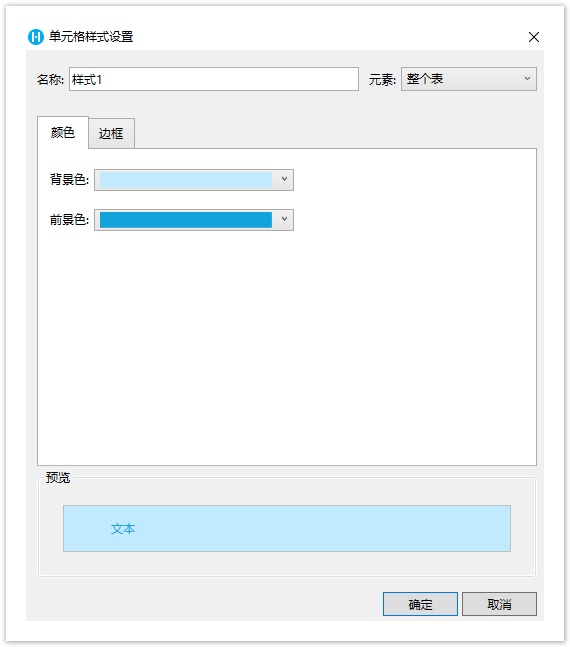
Task: Click the light blue 背景色 swatch
Action: pyautogui.click(x=186, y=180)
